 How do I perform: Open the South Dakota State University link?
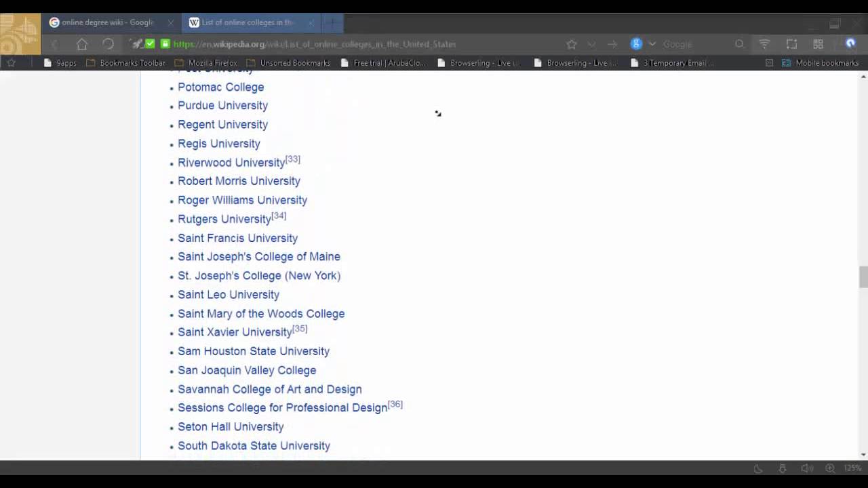[254, 446]
